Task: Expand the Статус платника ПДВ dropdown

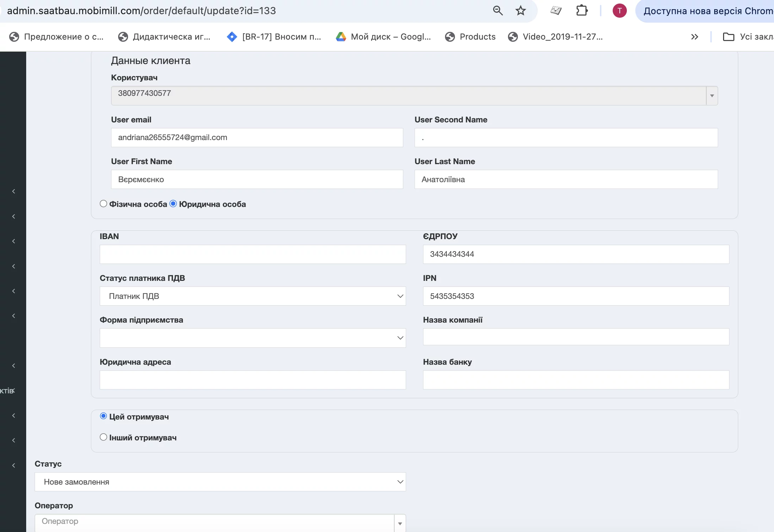Action: pos(253,296)
